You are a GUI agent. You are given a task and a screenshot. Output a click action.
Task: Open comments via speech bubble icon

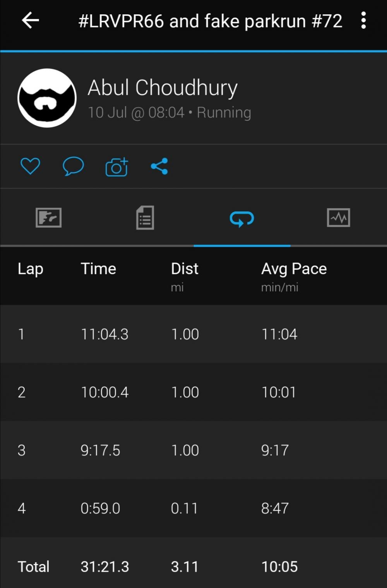coord(73,166)
